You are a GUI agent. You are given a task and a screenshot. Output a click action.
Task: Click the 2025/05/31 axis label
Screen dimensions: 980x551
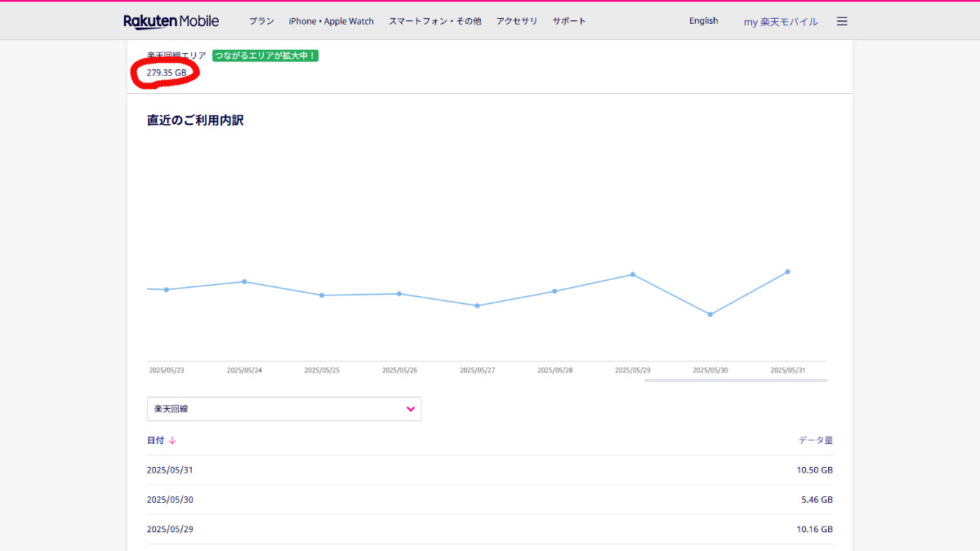point(788,371)
